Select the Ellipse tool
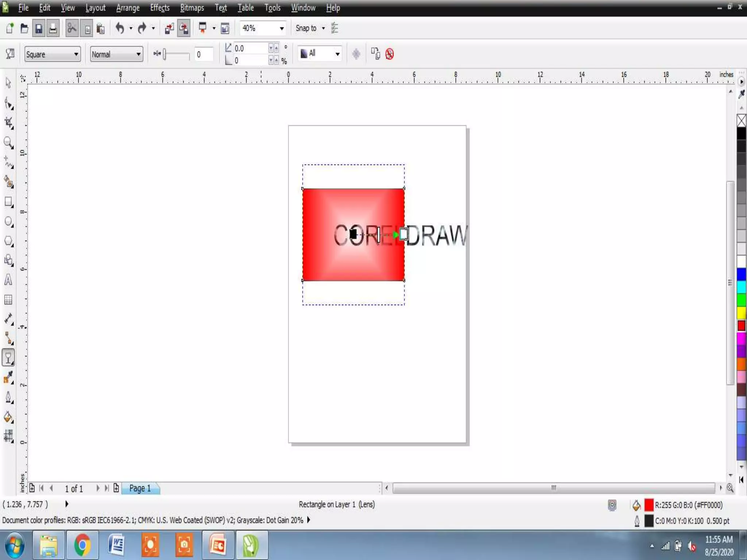Screen dimensions: 747x560 tap(9, 221)
